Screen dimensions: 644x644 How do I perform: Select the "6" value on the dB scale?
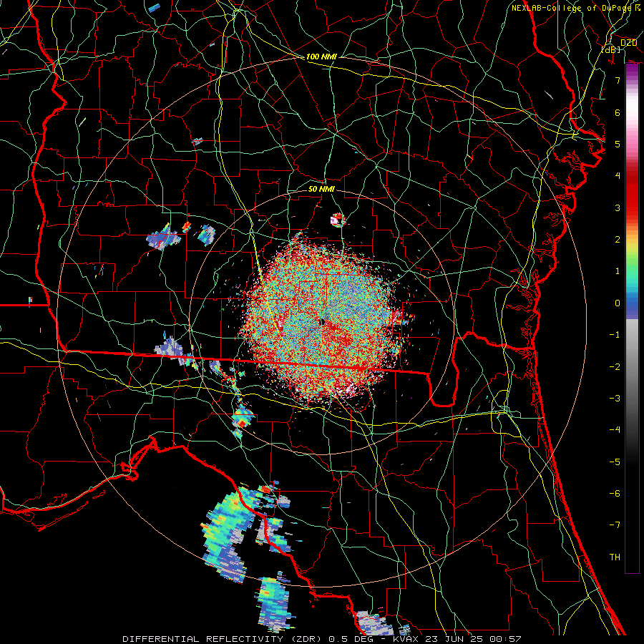coord(618,112)
